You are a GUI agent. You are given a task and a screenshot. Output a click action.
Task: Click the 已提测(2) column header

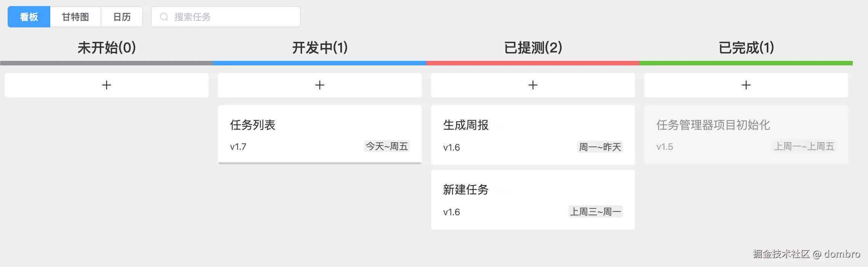click(x=533, y=48)
